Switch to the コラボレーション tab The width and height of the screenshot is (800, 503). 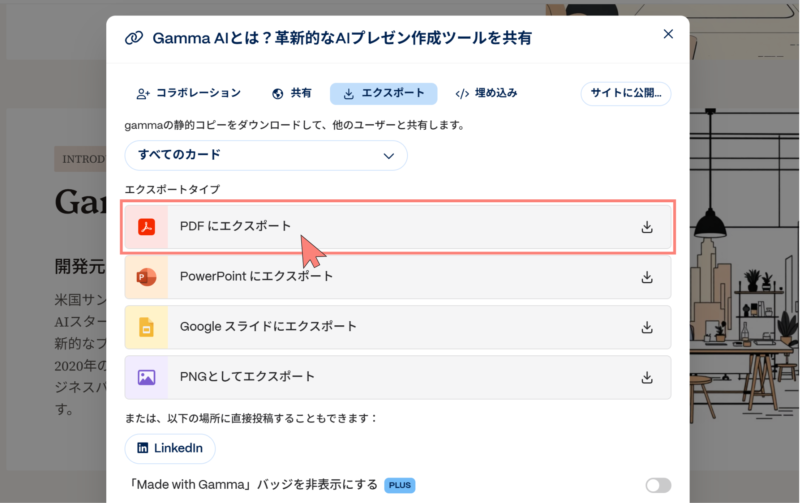[x=189, y=93]
